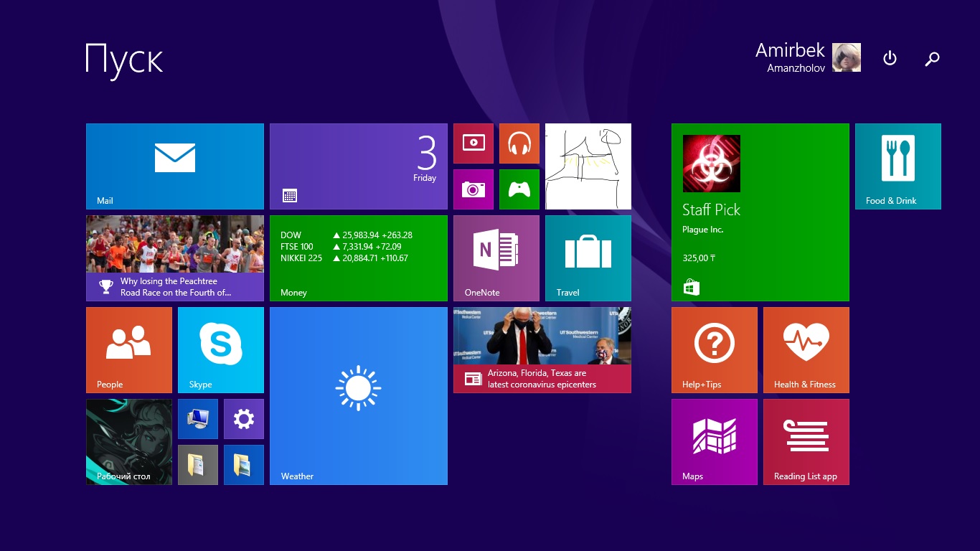Open the Store Staff Pick Plague Inc. tile
The image size is (980, 551).
pyautogui.click(x=760, y=212)
